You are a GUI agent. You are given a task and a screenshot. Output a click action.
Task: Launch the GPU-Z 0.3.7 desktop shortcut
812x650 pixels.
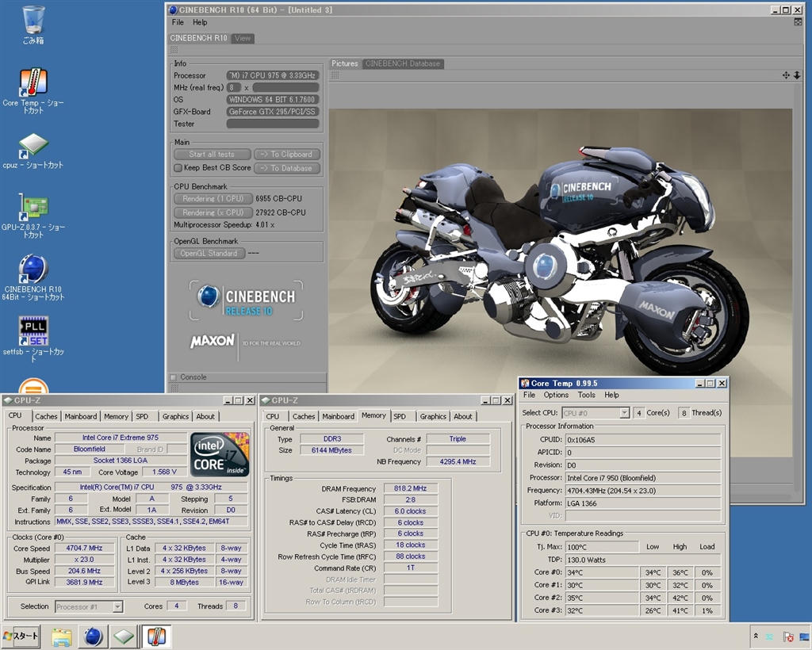point(33,208)
